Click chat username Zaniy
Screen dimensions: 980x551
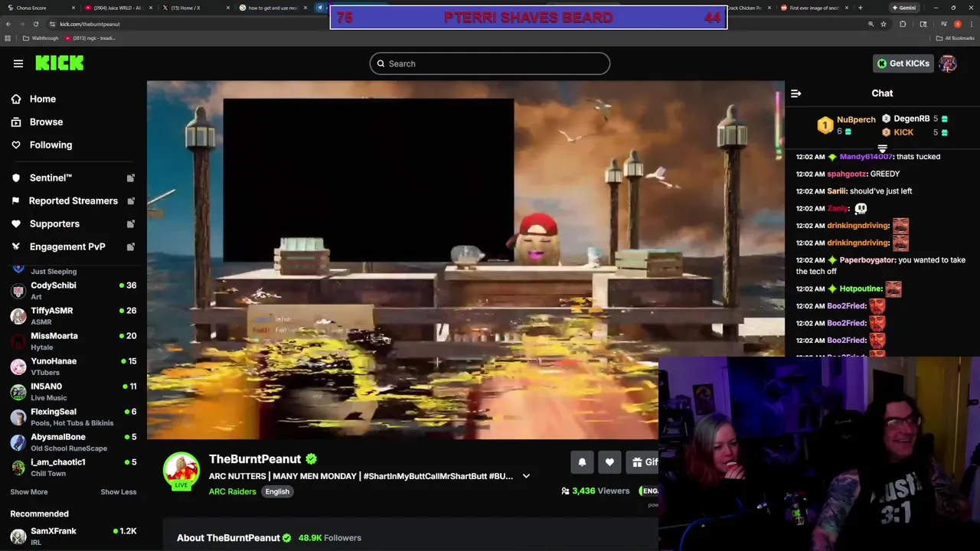(838, 208)
